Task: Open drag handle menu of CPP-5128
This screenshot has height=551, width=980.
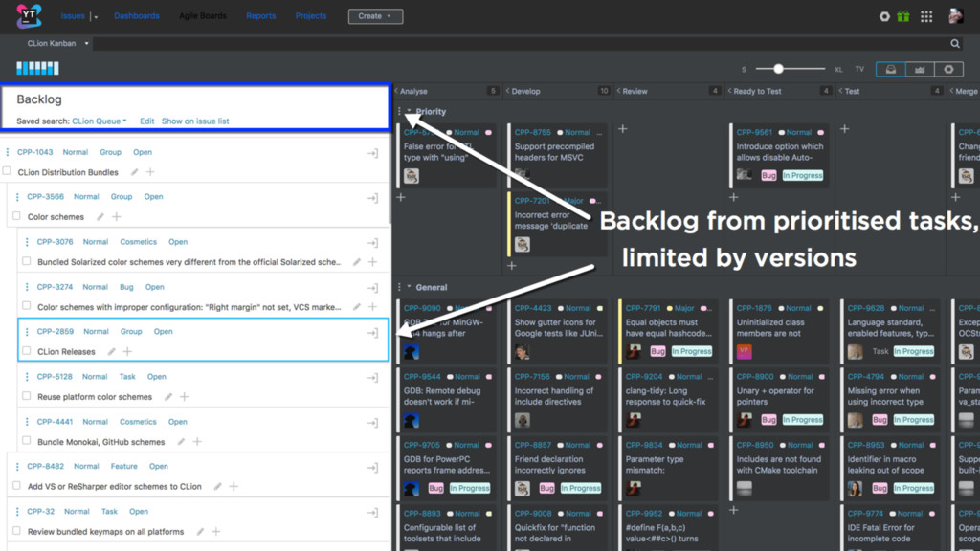Action: 27,377
